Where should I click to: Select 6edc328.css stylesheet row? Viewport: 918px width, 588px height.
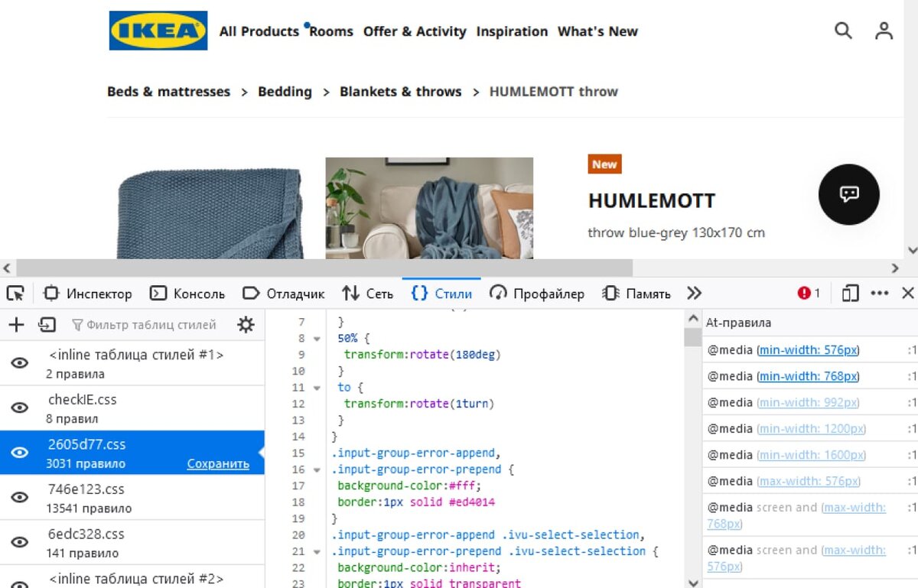(132, 542)
